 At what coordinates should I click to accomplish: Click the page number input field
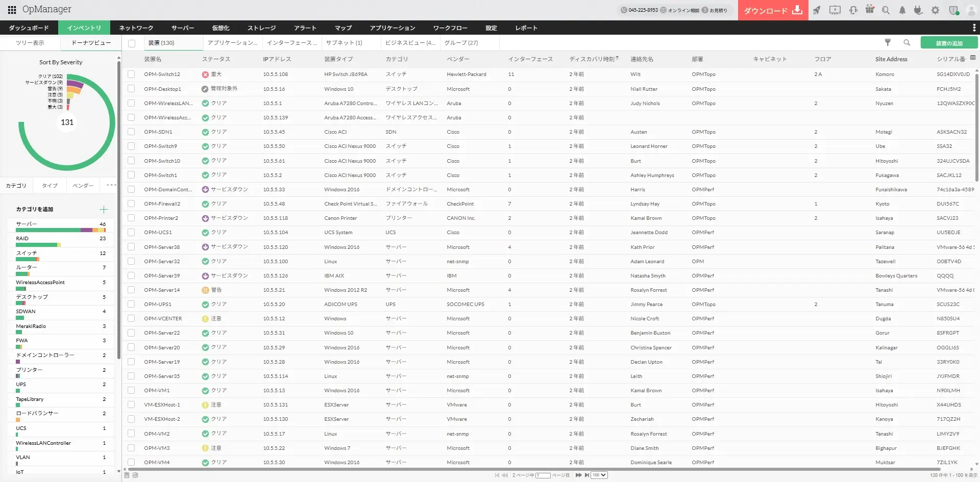[x=543, y=475]
